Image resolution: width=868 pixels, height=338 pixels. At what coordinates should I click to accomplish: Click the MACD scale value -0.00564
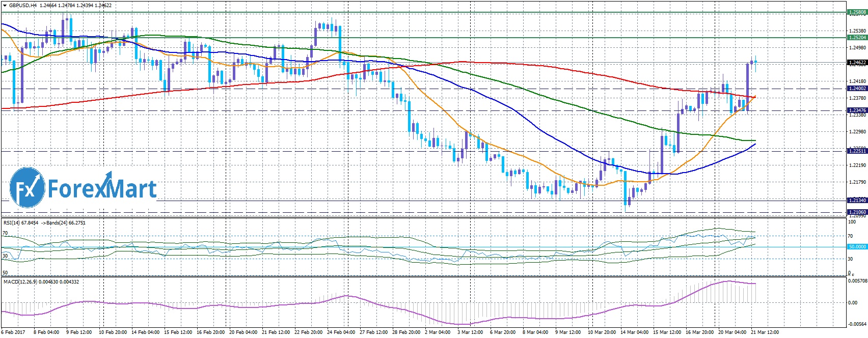pyautogui.click(x=857, y=324)
